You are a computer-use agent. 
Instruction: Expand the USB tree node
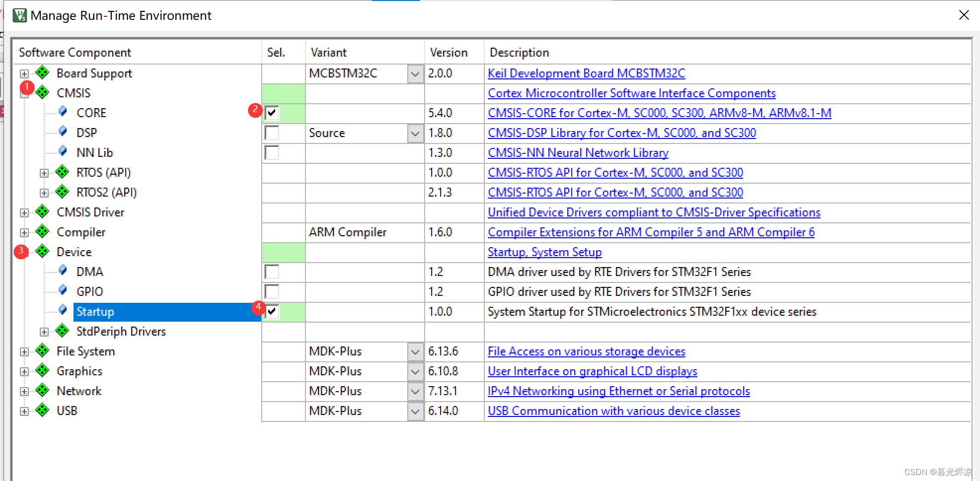(x=24, y=412)
